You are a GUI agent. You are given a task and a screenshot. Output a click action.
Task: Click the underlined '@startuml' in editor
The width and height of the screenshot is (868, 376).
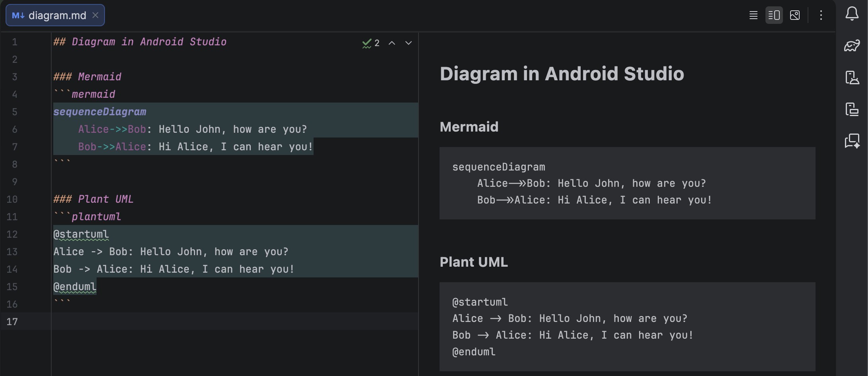(x=81, y=234)
